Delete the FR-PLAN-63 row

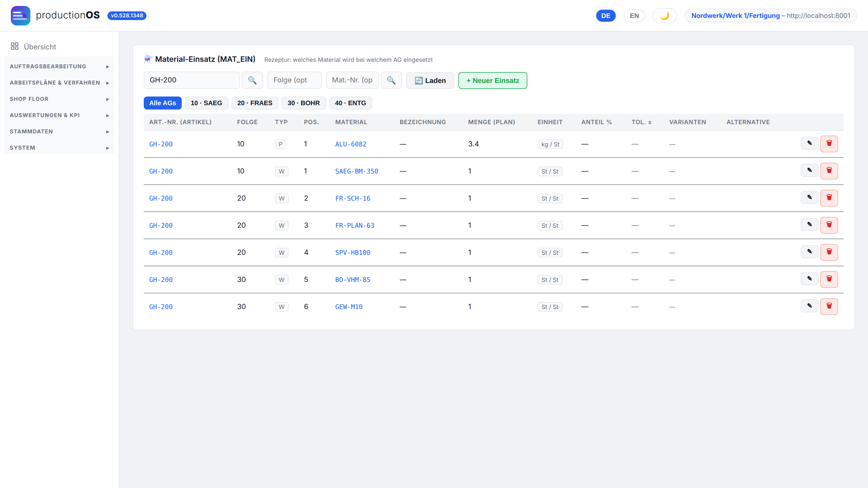(x=829, y=225)
